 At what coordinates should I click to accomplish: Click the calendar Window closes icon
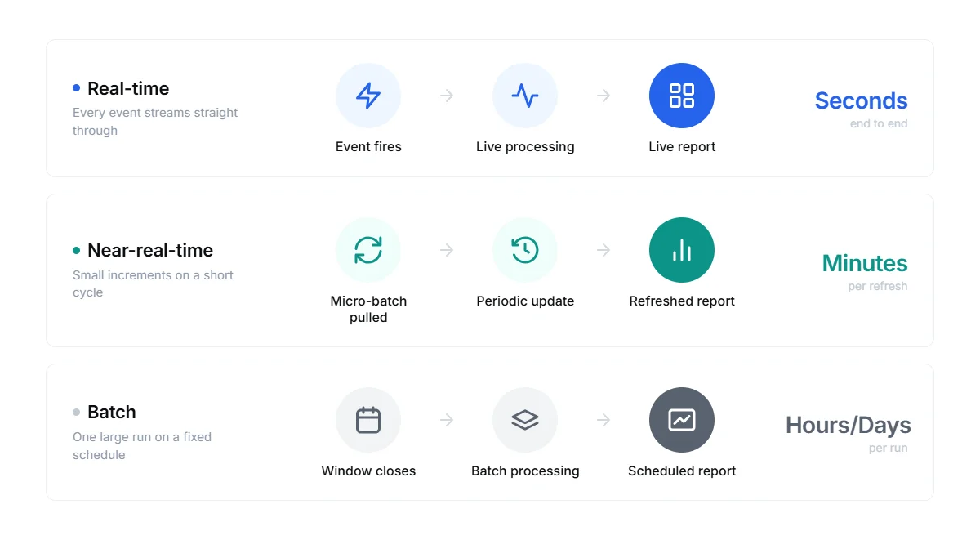coord(368,420)
